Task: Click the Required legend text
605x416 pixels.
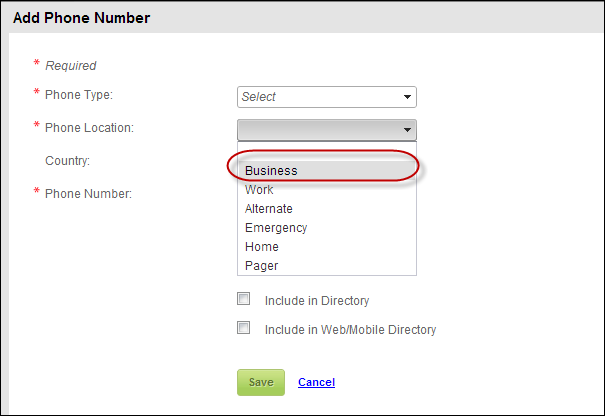Action: 71,66
